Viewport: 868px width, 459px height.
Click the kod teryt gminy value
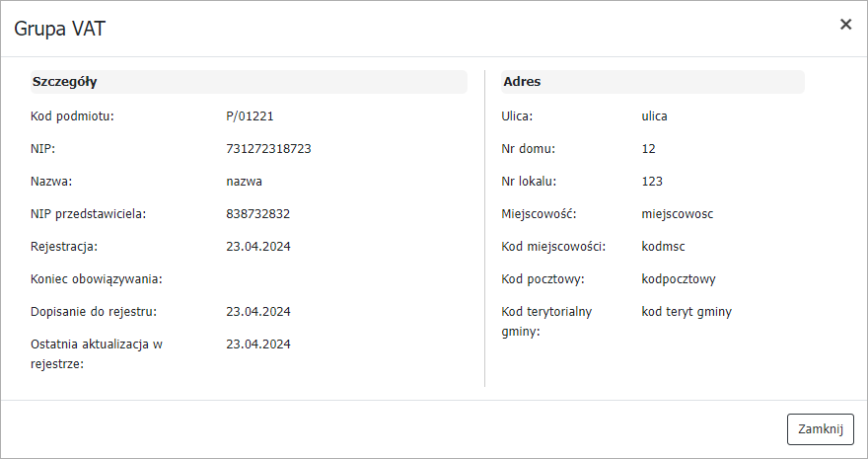(687, 312)
